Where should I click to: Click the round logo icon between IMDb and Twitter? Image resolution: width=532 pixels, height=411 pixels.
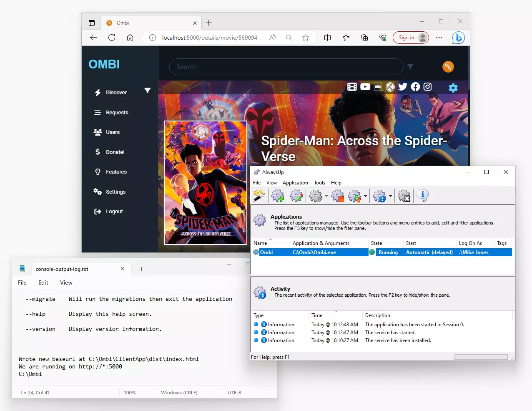(390, 87)
